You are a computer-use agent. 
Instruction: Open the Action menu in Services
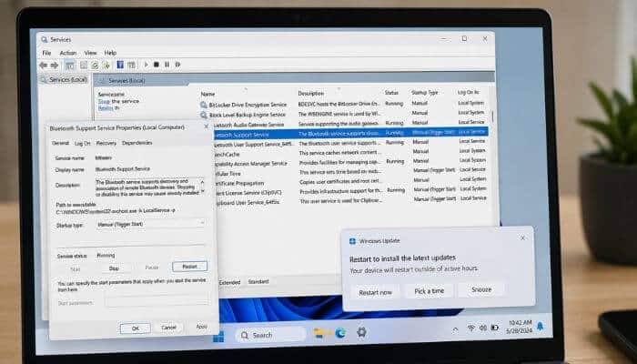[68, 53]
